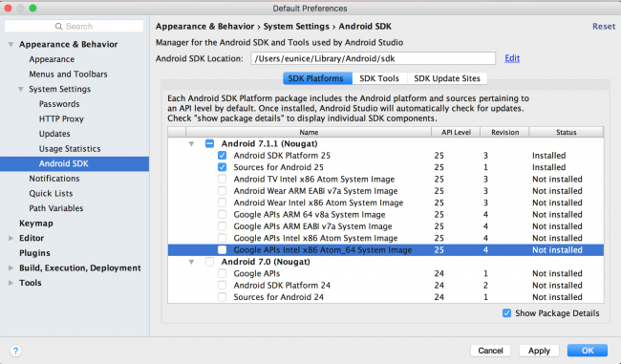Switch to SDK Tools tab
This screenshot has width=621, height=364.
point(379,78)
